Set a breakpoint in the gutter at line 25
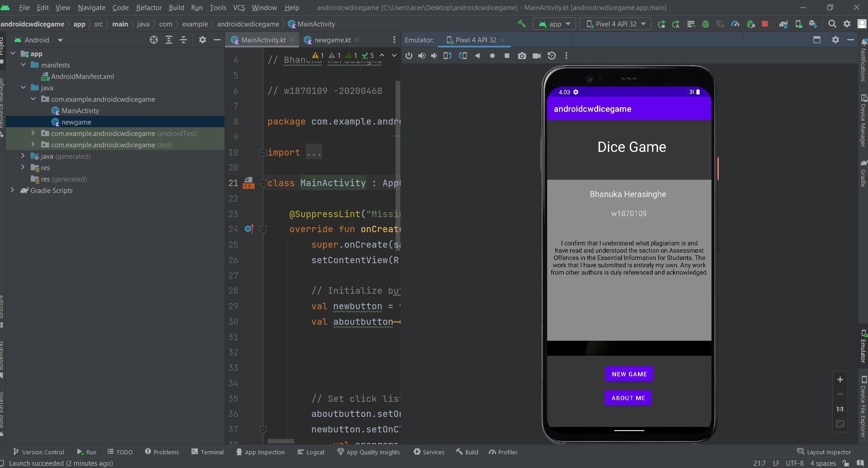The height and width of the screenshot is (468, 868). click(x=250, y=245)
